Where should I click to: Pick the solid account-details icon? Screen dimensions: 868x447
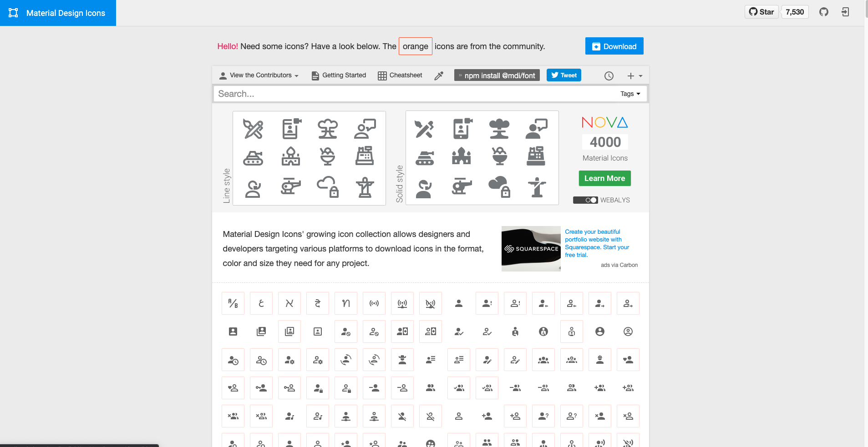pos(431,360)
